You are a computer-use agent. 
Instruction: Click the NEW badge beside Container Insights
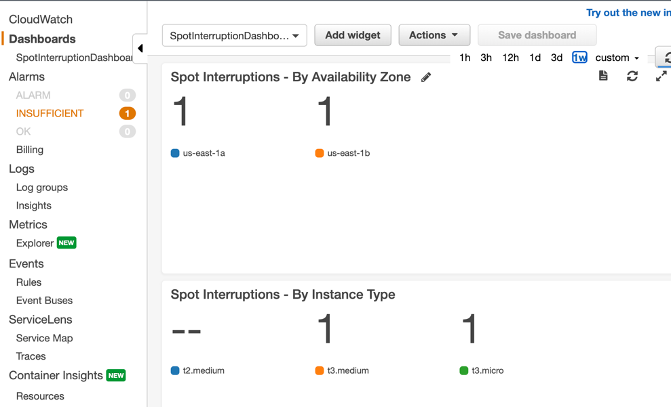[x=116, y=376]
